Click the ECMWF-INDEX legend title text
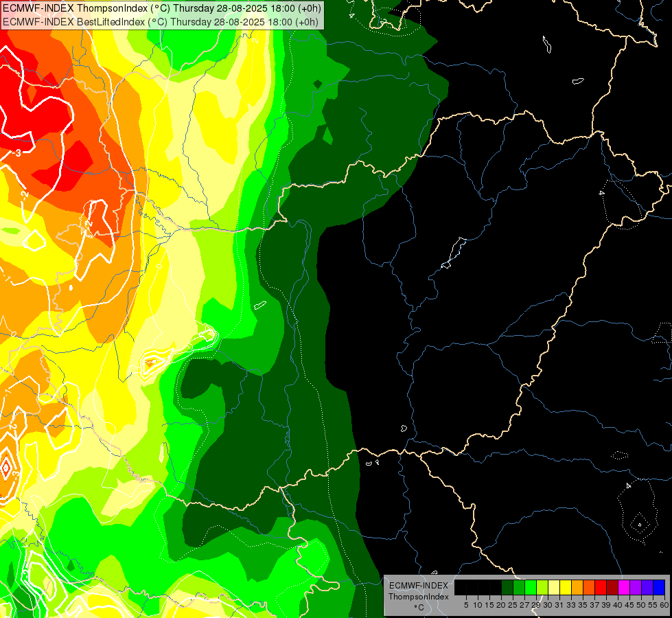Image resolution: width=672 pixels, height=618 pixels. (x=419, y=586)
